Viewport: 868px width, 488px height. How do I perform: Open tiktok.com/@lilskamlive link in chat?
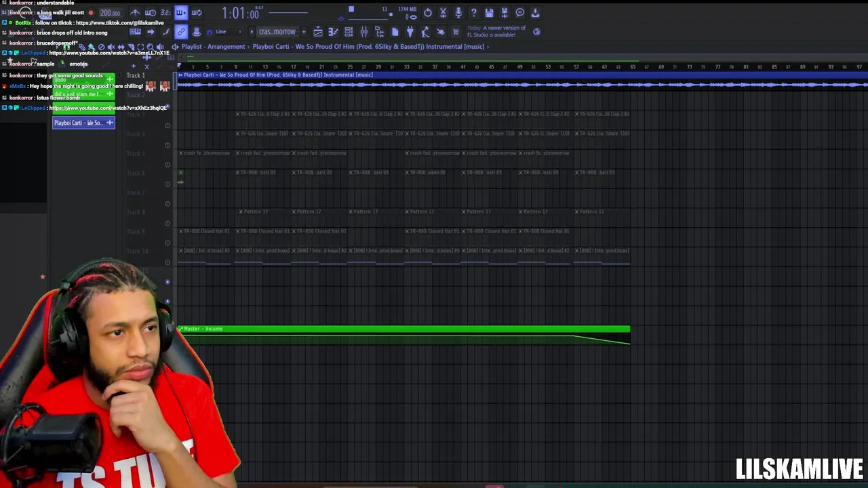(x=119, y=23)
